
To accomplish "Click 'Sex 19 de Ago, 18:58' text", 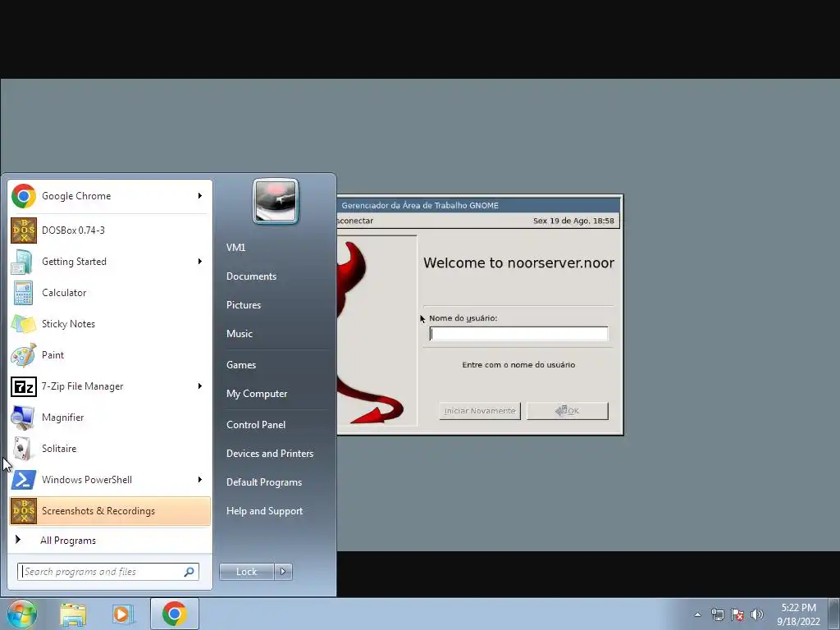I will pos(573,221).
